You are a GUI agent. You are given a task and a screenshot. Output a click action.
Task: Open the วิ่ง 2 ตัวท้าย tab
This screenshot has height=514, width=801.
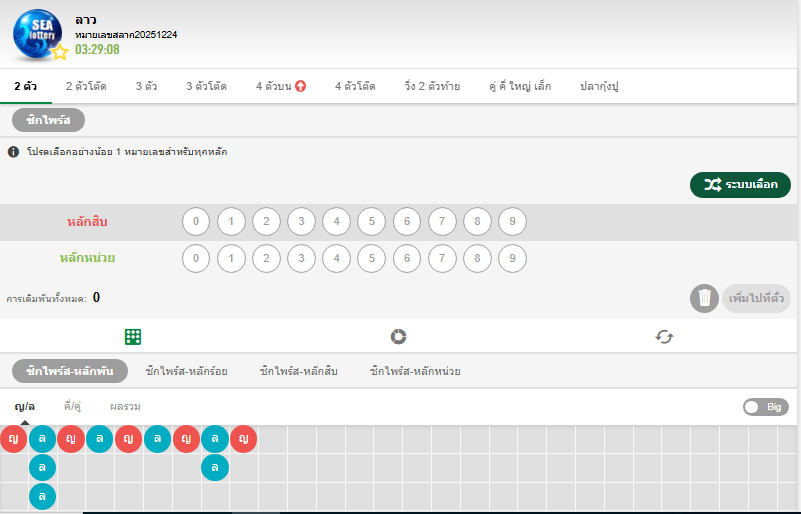point(432,86)
